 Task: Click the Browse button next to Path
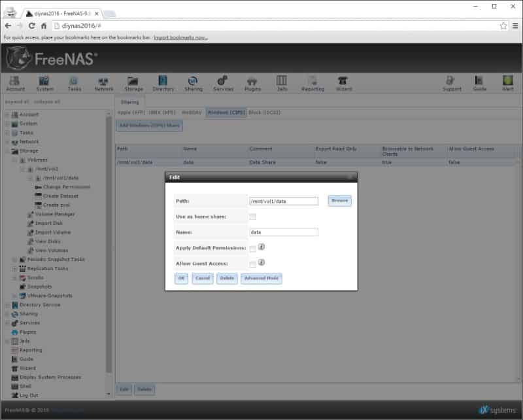(339, 201)
